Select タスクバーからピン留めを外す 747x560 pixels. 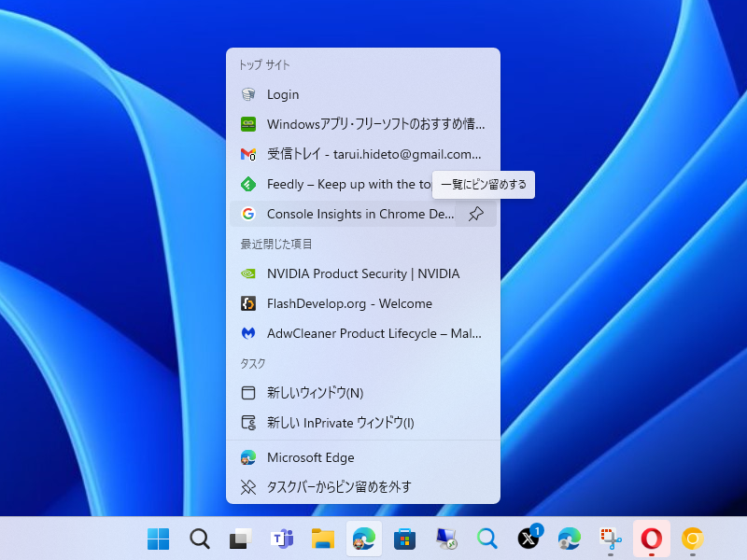[363, 487]
